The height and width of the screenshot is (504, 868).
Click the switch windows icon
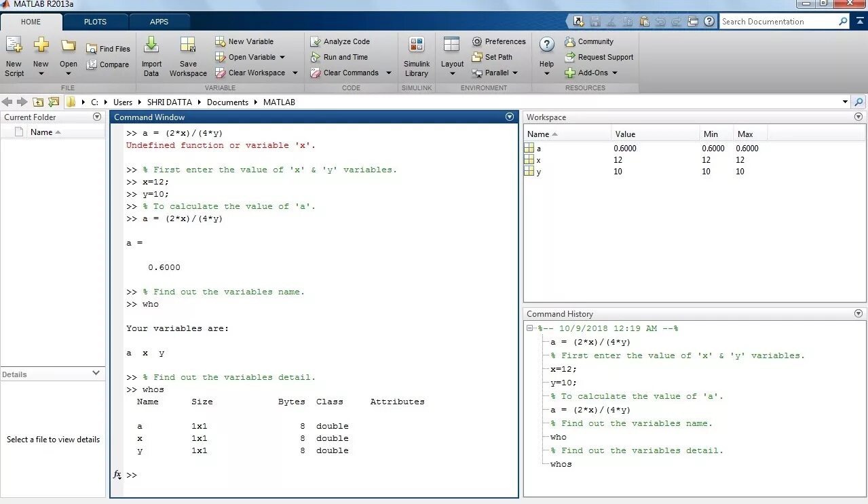pos(693,21)
